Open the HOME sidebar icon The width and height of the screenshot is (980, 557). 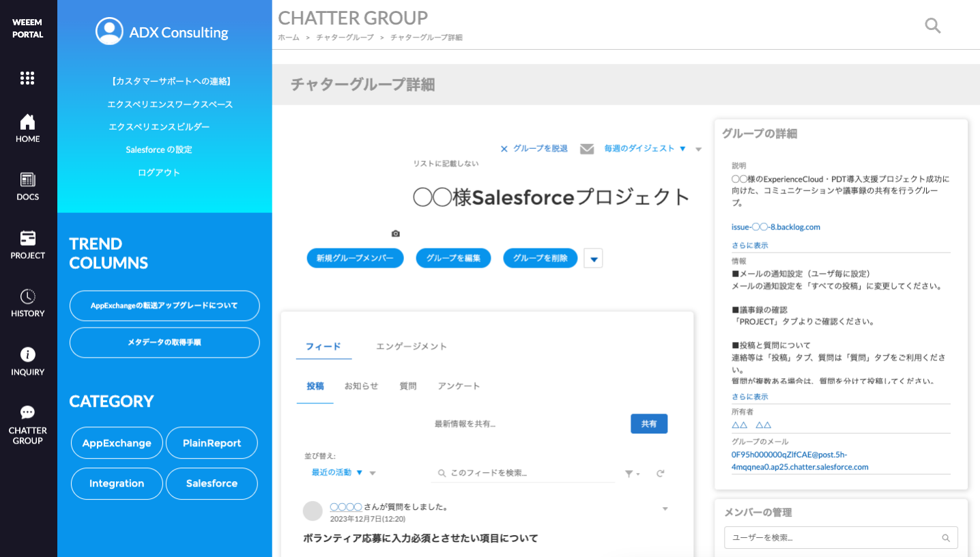click(27, 128)
